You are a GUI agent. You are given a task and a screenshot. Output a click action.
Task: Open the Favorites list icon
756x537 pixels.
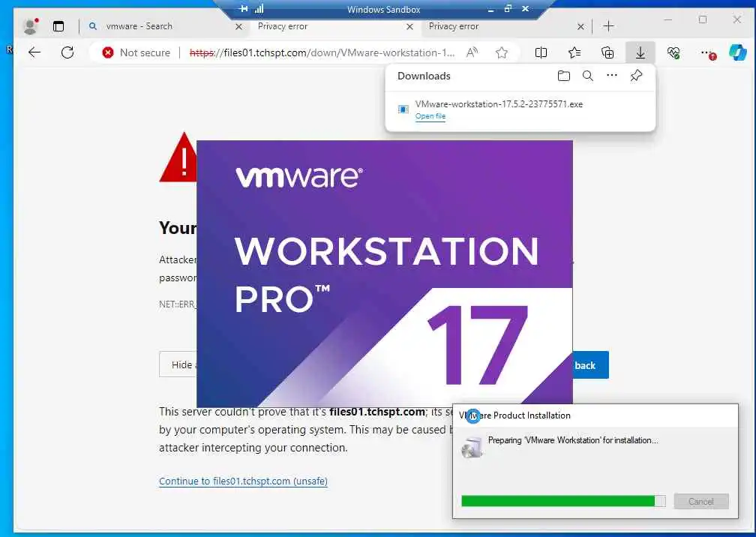(574, 52)
